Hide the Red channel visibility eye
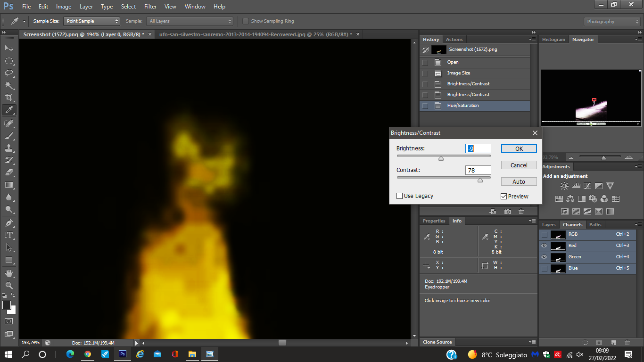Viewport: 644px width, 362px height. pyautogui.click(x=545, y=246)
